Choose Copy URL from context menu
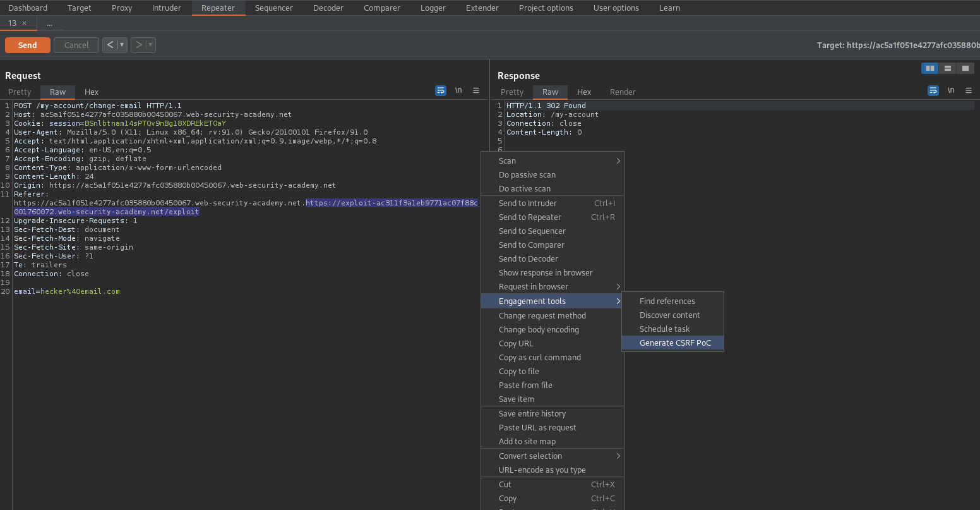Image resolution: width=980 pixels, height=510 pixels. (x=552, y=344)
